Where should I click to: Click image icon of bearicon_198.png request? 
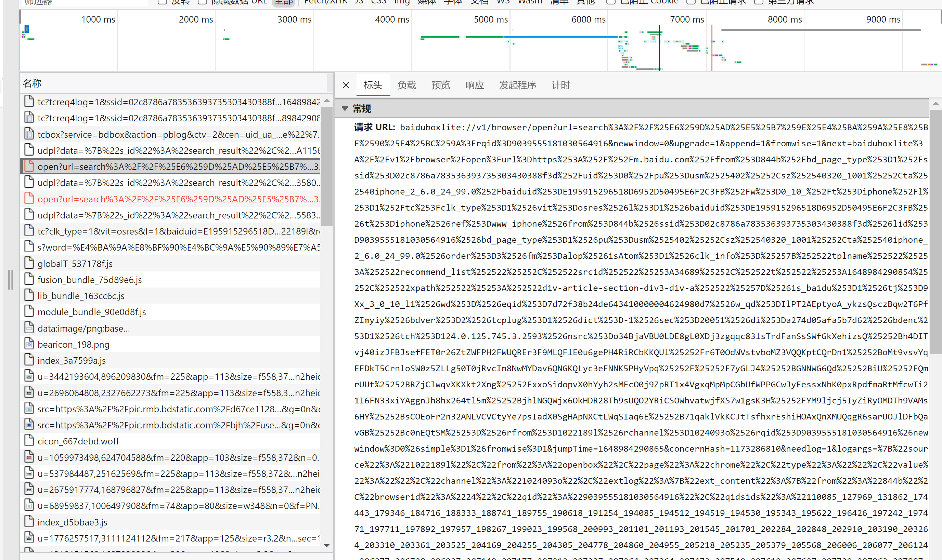click(29, 344)
